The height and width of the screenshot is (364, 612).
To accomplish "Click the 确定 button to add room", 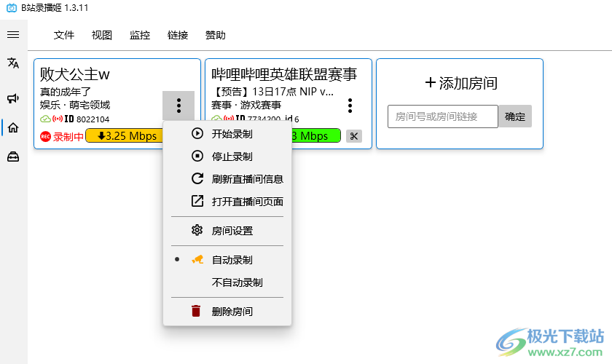I will (x=515, y=116).
